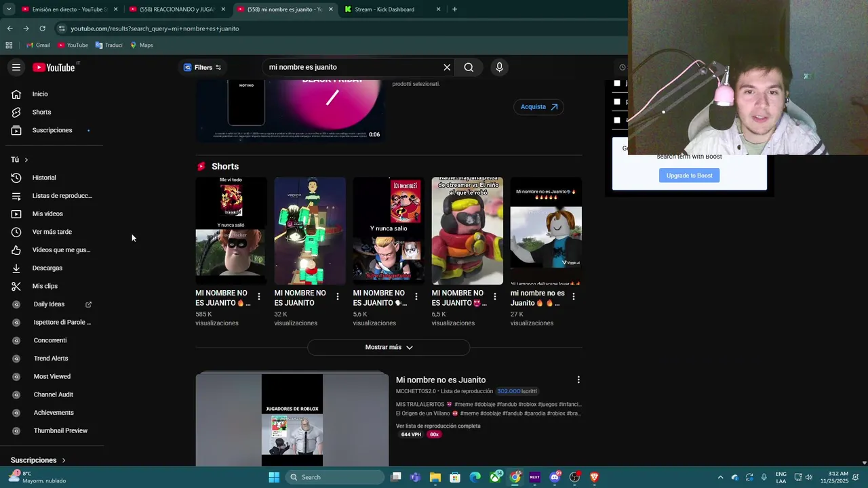Click Upgrade to Boost button
This screenshot has width=868, height=488.
coord(689,176)
